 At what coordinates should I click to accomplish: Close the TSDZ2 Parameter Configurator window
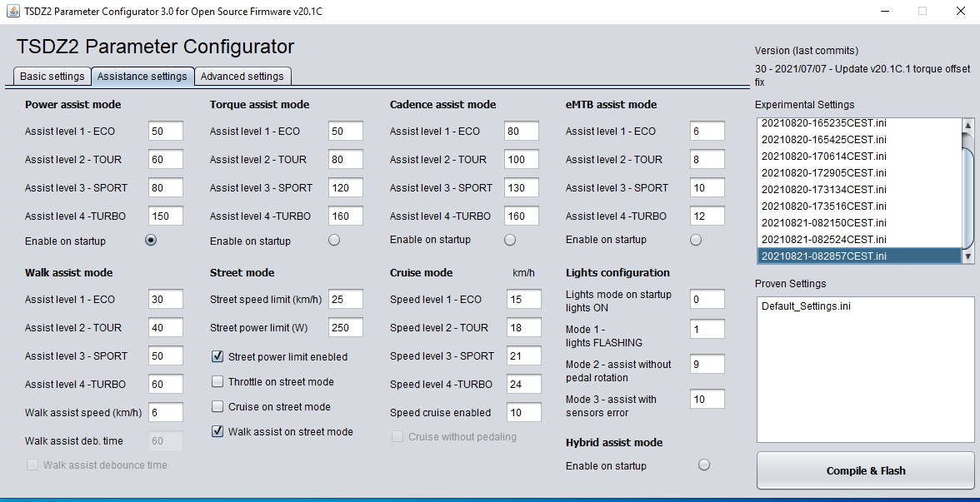[x=961, y=12]
